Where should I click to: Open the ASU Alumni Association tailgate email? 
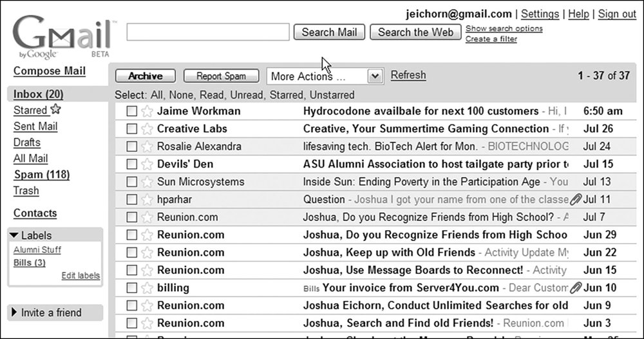click(x=435, y=164)
